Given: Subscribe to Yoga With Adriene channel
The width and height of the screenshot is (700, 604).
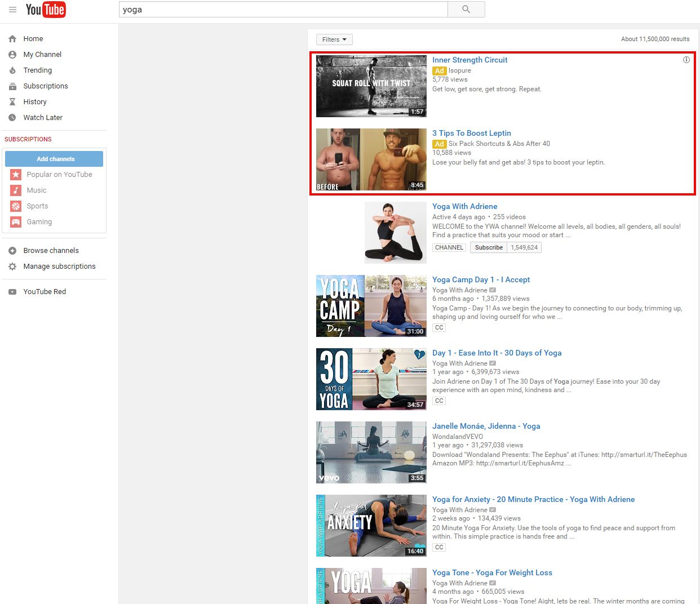Looking at the screenshot, I should point(488,247).
